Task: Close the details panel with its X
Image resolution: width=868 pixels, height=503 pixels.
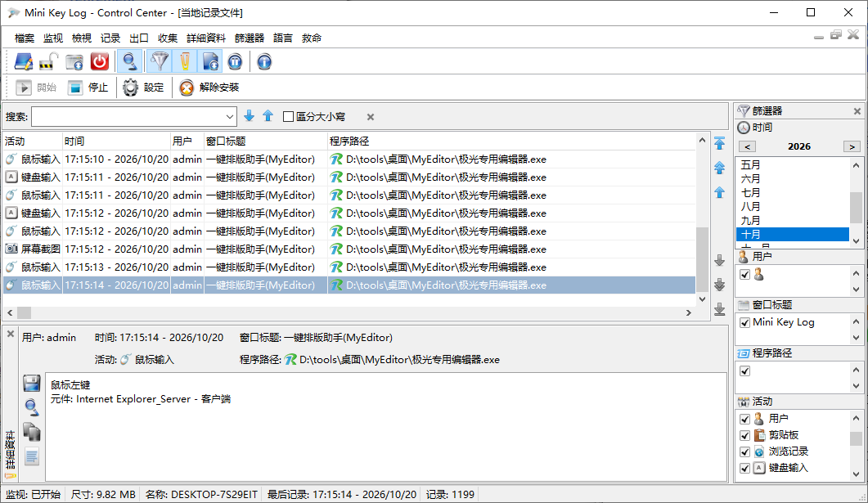Action: coord(10,335)
